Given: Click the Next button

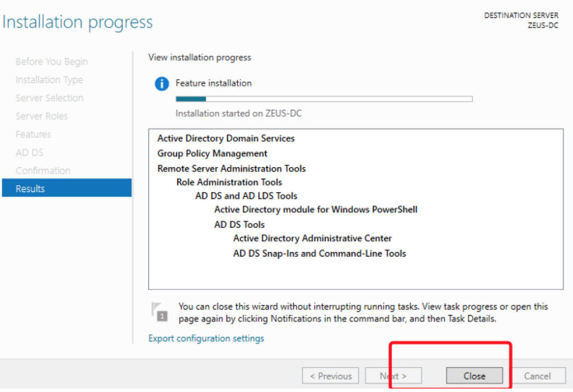Looking at the screenshot, I should tap(393, 376).
